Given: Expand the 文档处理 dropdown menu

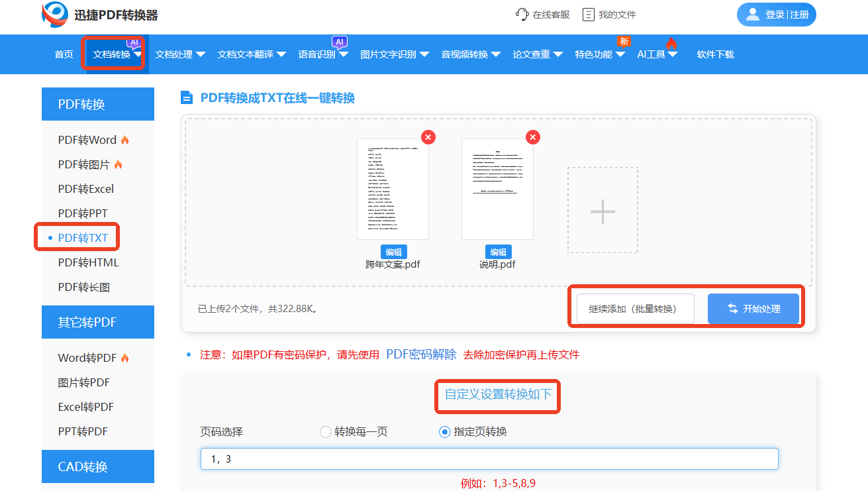Looking at the screenshot, I should [x=201, y=54].
